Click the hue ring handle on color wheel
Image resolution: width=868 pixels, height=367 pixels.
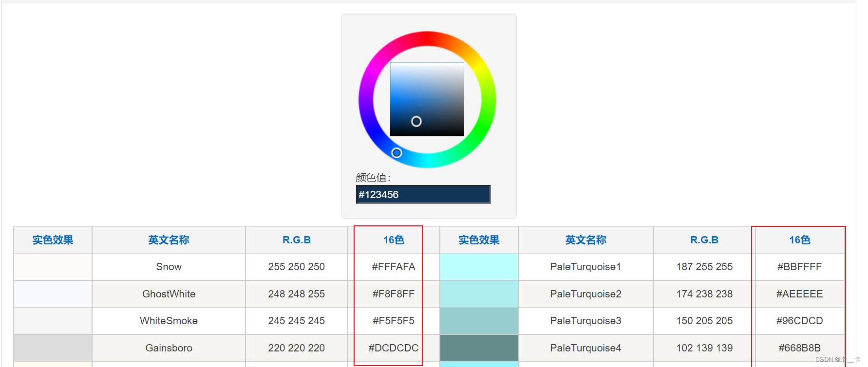pos(396,153)
